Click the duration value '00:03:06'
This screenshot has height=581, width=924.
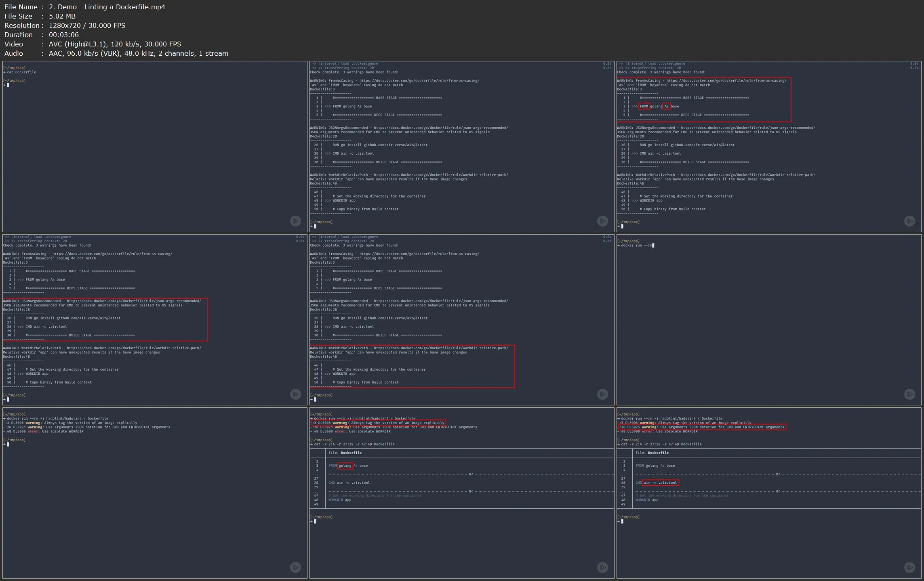click(63, 35)
